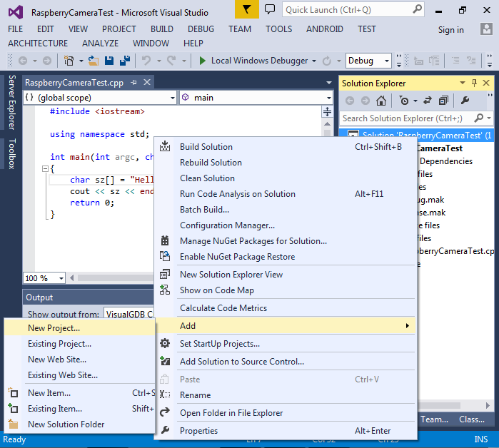Click Solution Explorer Sync with Active Document icon
The width and height of the screenshot is (499, 448).
tap(428, 101)
